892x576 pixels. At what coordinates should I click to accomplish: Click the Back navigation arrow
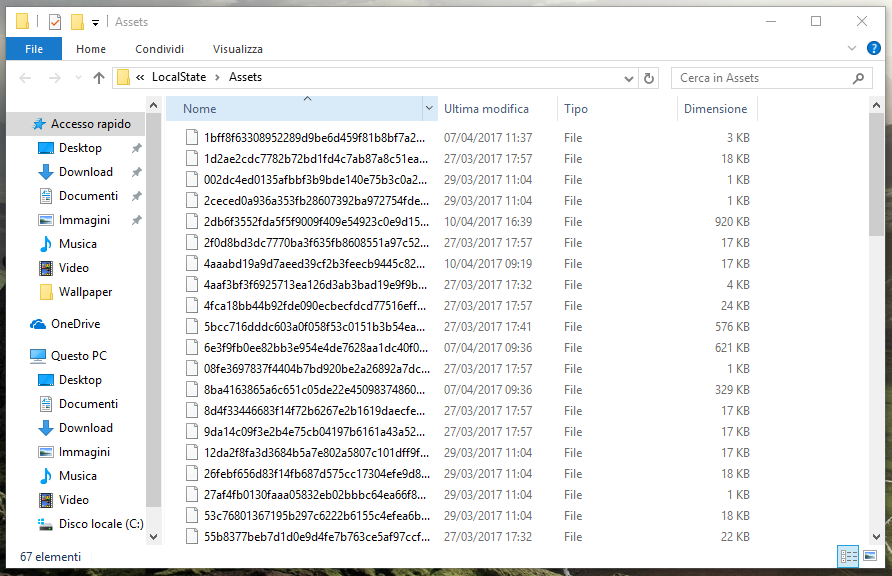coord(25,78)
